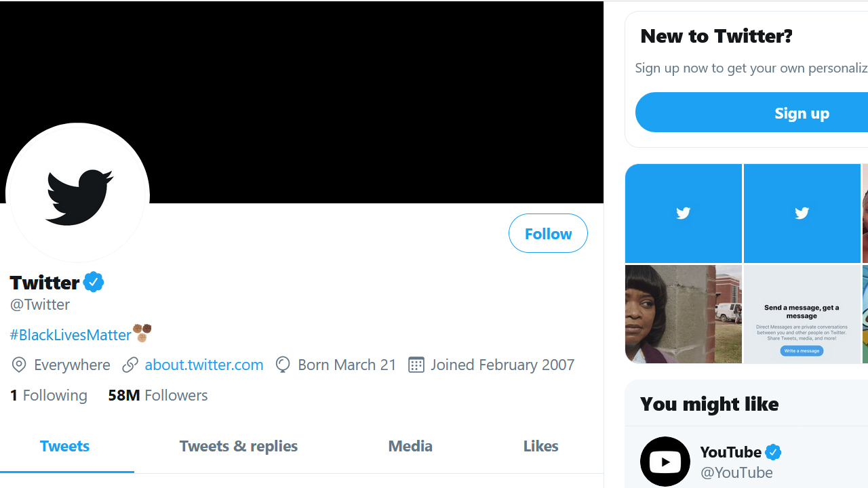
Task: Click the YouTube logo avatar
Action: pos(665,462)
